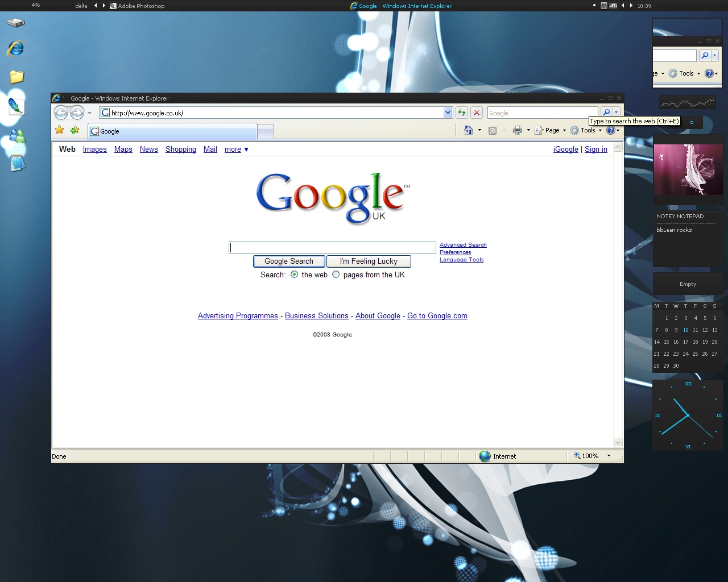
Task: Open the Favorites Center star icon
Action: point(60,130)
